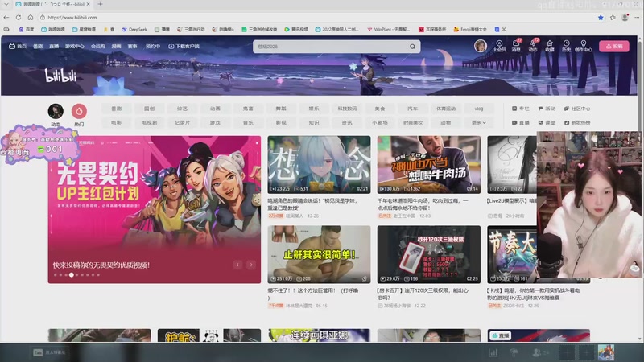644x362 pixels.
Task: Go to 首页 in bilibili header
Action: (18, 47)
